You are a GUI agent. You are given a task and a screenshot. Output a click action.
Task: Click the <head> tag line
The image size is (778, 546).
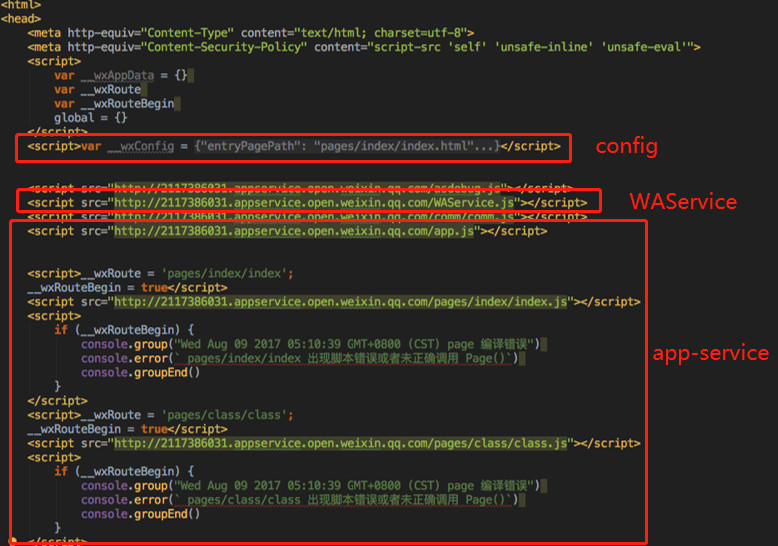[x=21, y=18]
